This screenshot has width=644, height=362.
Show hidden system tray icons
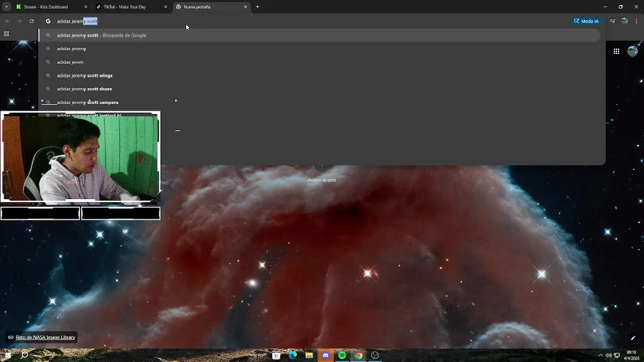tap(600, 355)
